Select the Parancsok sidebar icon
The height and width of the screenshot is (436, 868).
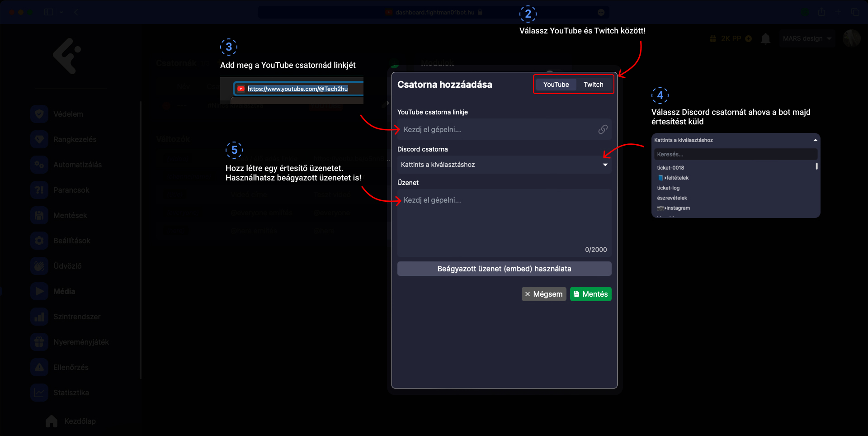tap(39, 190)
